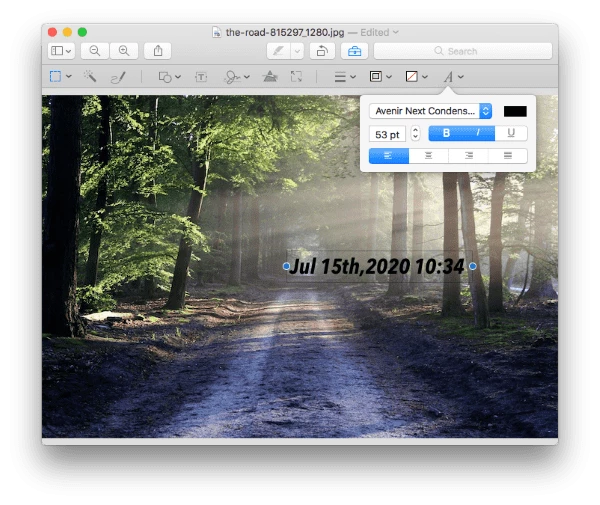Zoom out the image
This screenshot has height=505, width=600.
coord(95,51)
